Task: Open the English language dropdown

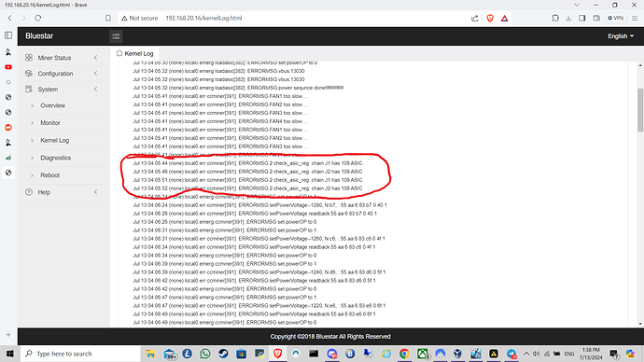Action: tap(621, 36)
